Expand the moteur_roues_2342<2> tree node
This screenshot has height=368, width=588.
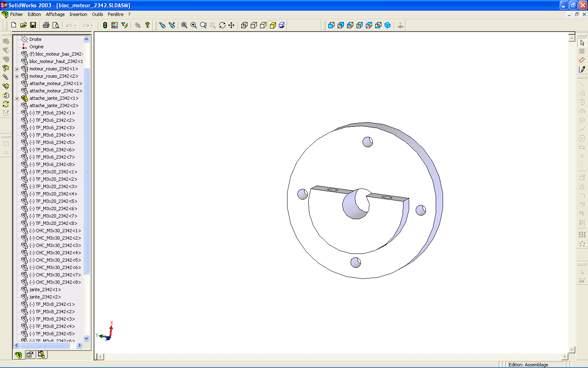(17, 76)
